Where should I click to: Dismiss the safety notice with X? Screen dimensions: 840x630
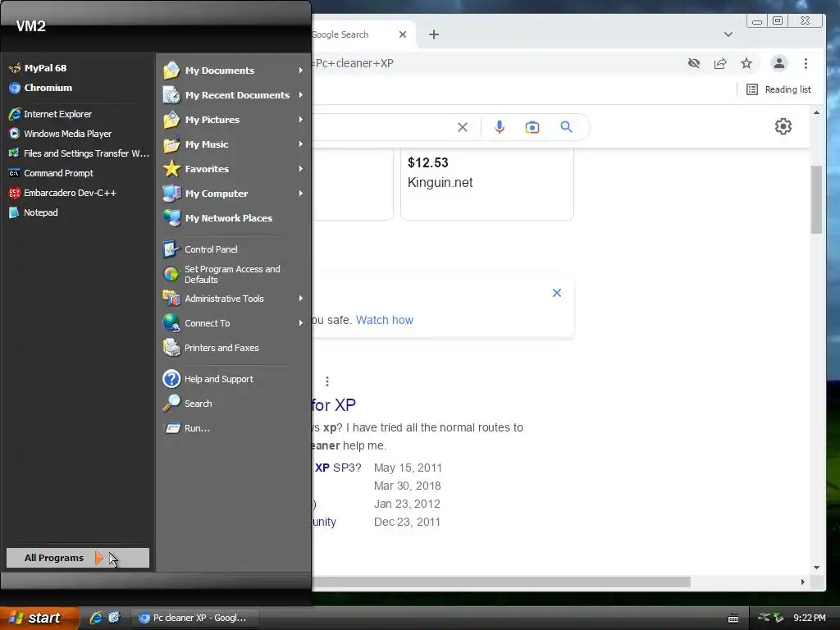pyautogui.click(x=557, y=293)
